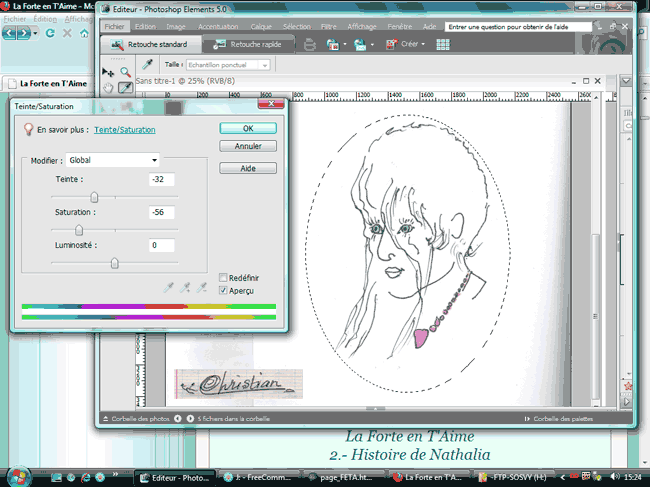This screenshot has height=487, width=650.
Task: Click the first eyedropper in Teinte/Saturation dialog
Action: (168, 287)
